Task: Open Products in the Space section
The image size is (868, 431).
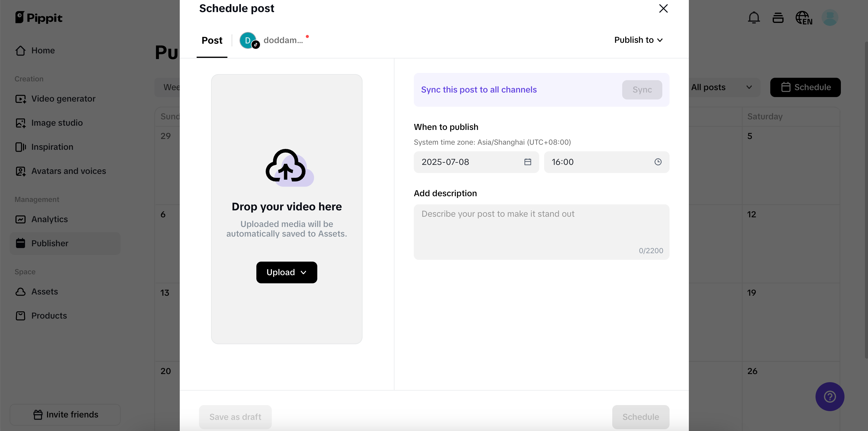Action: [49, 316]
